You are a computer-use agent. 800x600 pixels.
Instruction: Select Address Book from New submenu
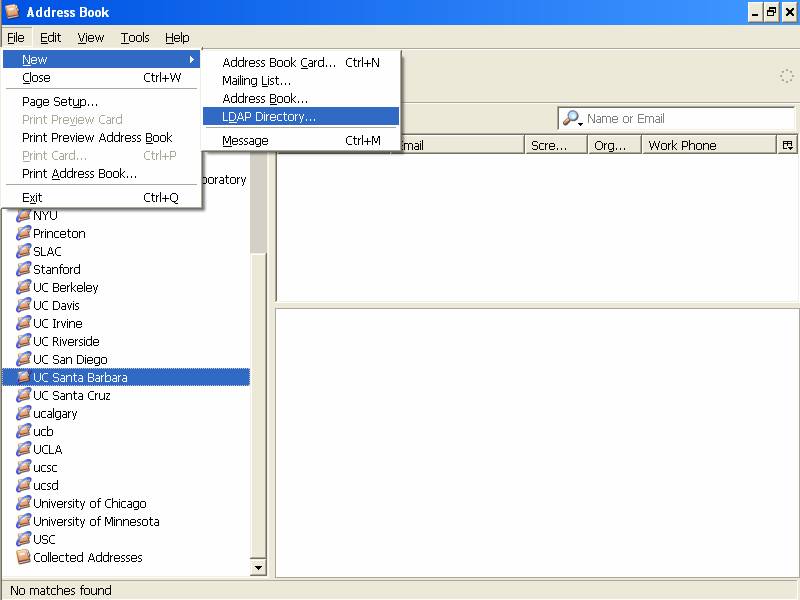(301, 98)
